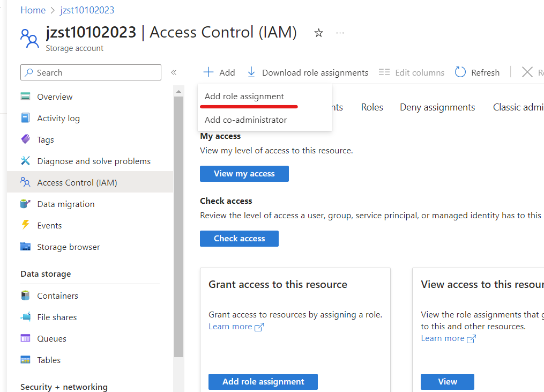Open the more options ellipsis near title
544x392 pixels.
point(340,33)
